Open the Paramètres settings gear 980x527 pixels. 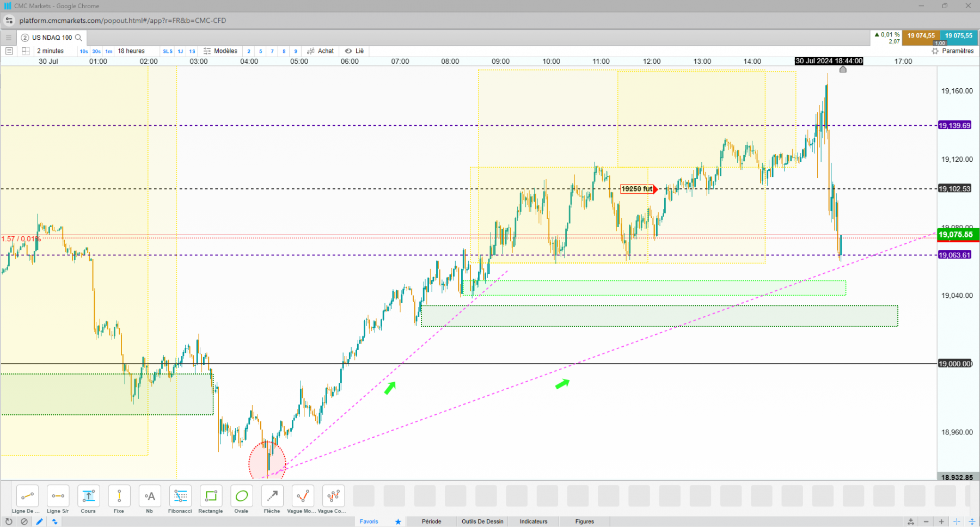tap(935, 51)
